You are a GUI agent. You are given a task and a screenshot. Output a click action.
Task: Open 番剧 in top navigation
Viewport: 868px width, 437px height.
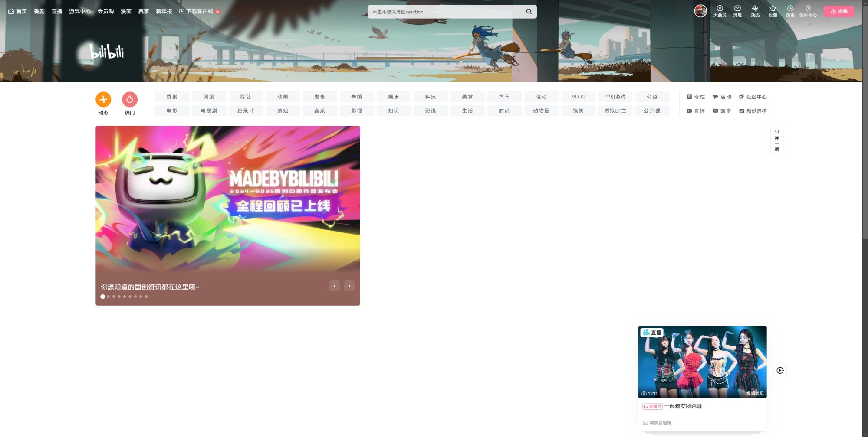coord(39,11)
